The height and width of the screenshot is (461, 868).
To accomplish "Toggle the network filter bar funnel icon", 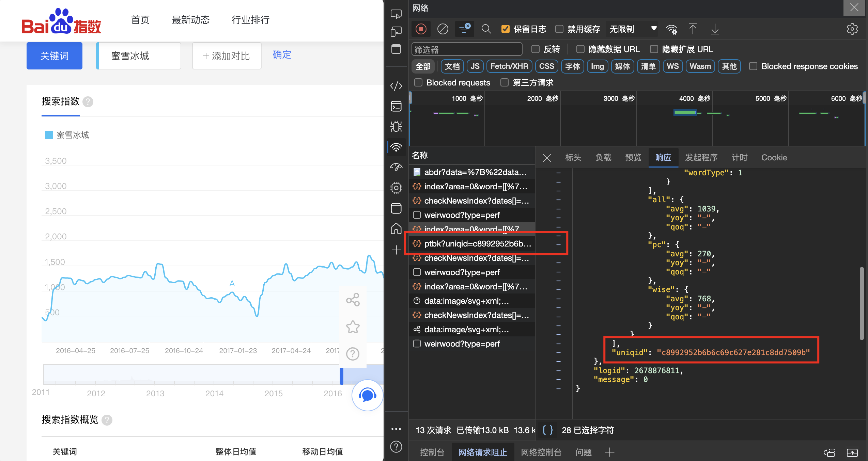I will 464,29.
